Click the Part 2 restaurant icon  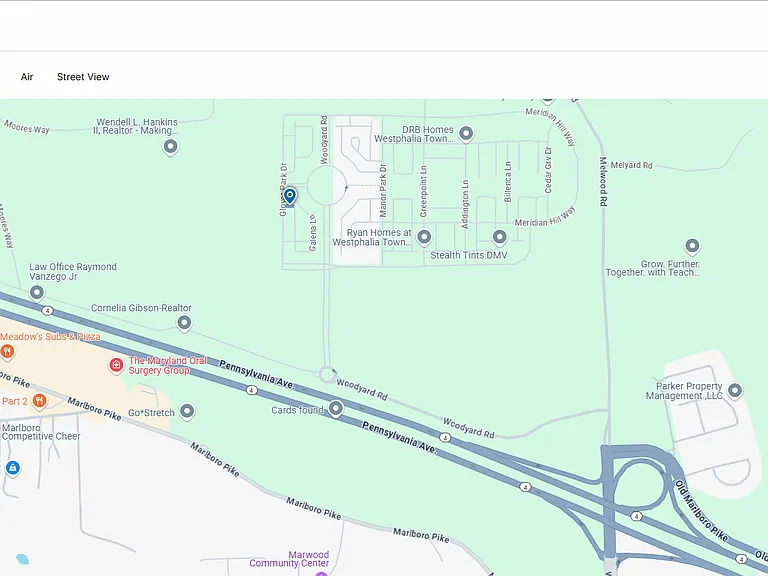click(x=40, y=402)
